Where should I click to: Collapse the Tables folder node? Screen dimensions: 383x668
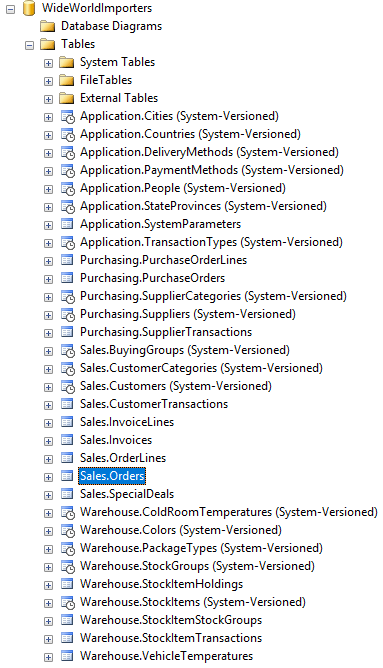(29, 45)
